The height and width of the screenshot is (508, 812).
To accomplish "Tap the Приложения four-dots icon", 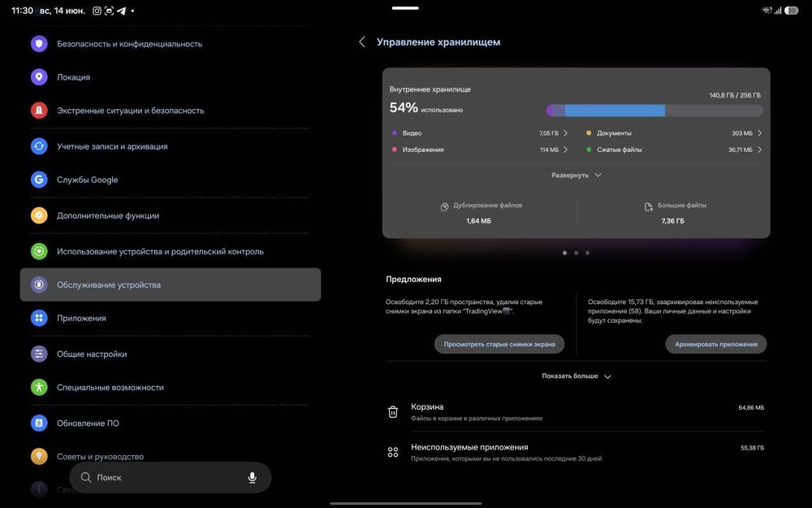I will pos(39,318).
